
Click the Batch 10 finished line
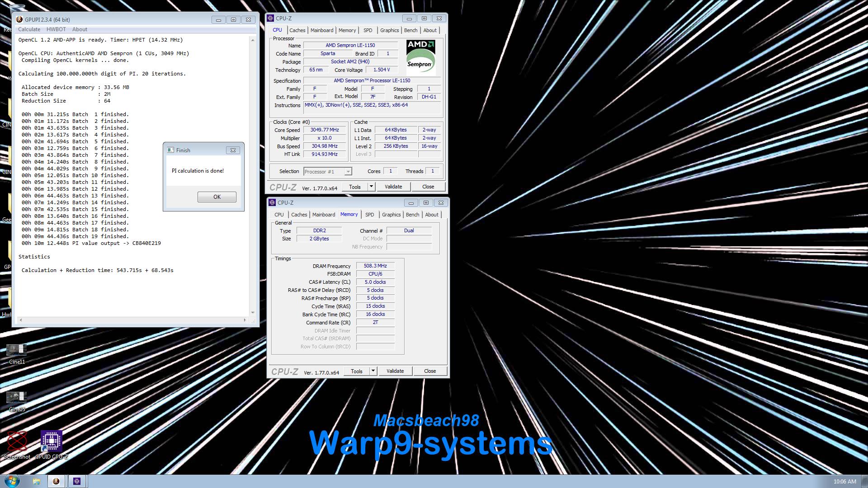tap(75, 175)
